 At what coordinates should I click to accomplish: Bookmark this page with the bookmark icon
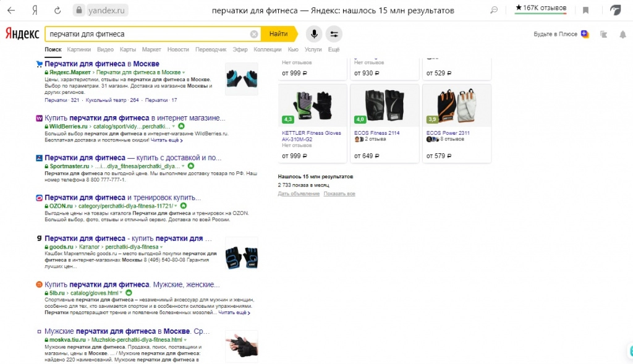585,10
